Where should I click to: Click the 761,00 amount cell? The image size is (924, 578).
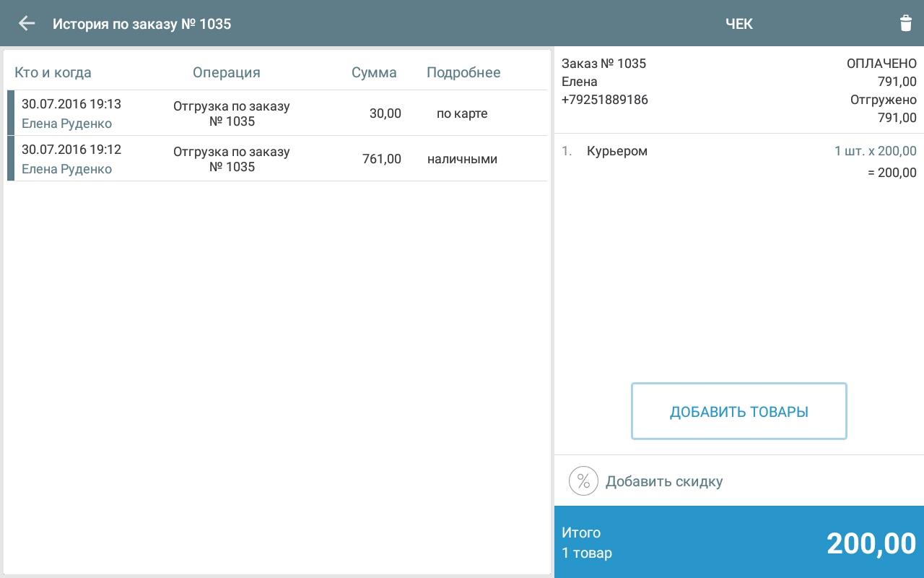382,159
